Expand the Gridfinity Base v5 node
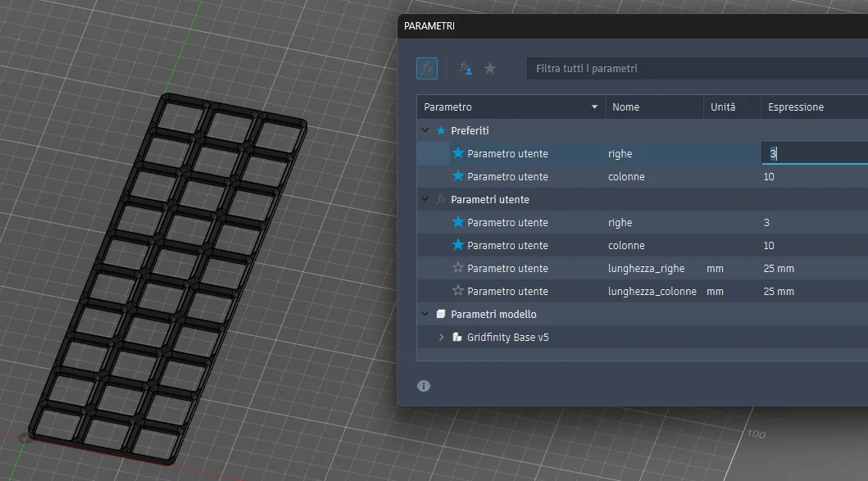 coord(441,337)
